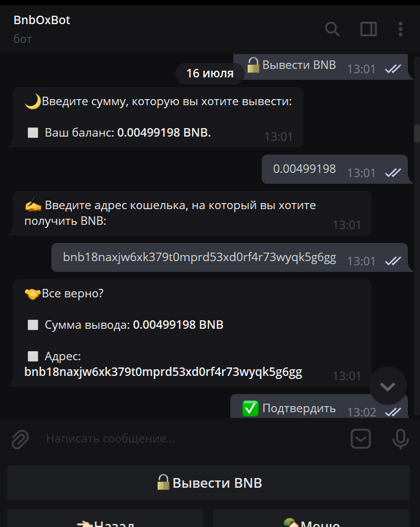Click the lock icon on Вывести BNB button
This screenshot has width=420, height=527.
[163, 482]
